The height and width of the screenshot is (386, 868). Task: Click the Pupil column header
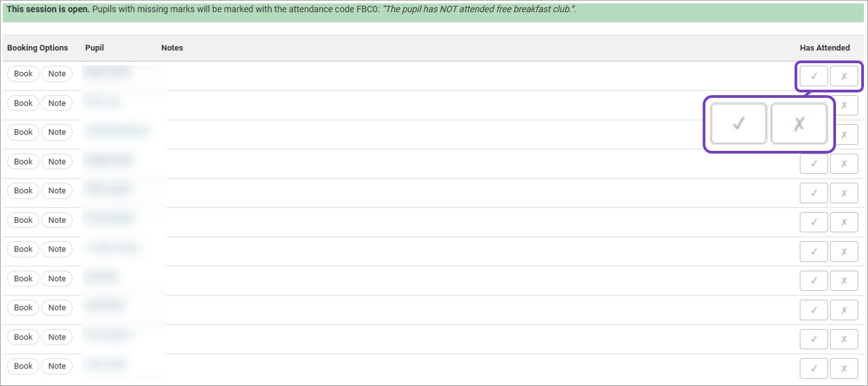95,48
